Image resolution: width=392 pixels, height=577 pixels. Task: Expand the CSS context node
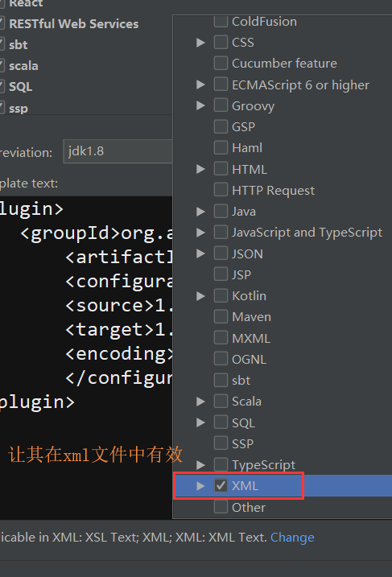tap(200, 43)
